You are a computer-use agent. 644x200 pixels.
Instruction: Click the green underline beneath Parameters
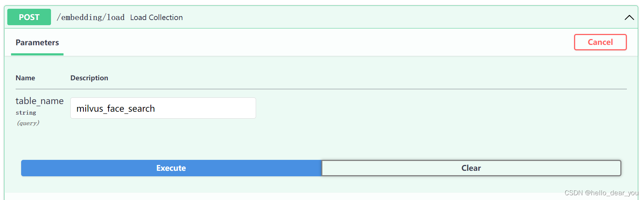tap(37, 54)
